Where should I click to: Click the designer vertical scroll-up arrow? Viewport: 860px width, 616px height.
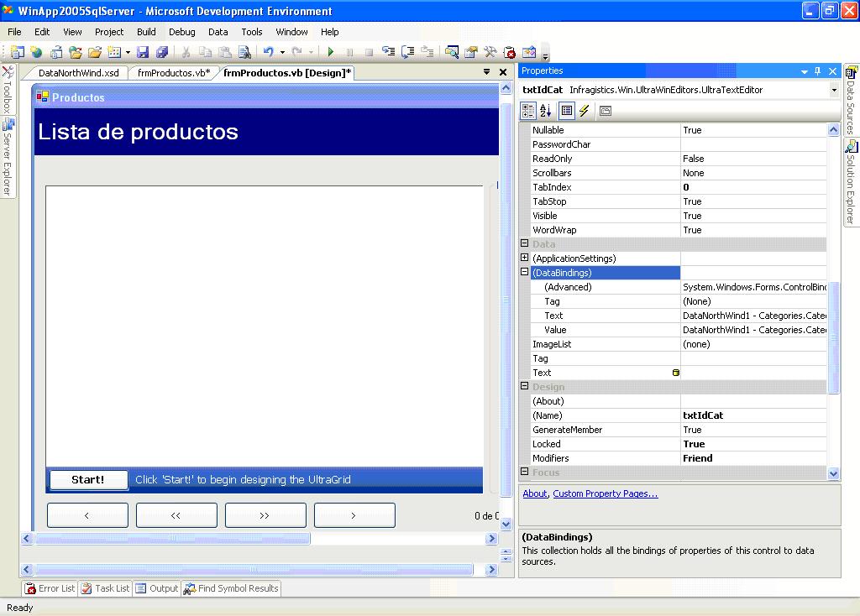click(506, 87)
